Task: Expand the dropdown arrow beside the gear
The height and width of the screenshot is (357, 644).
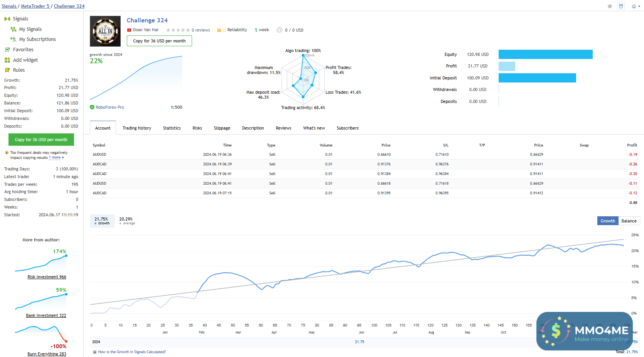Action: click(639, 7)
